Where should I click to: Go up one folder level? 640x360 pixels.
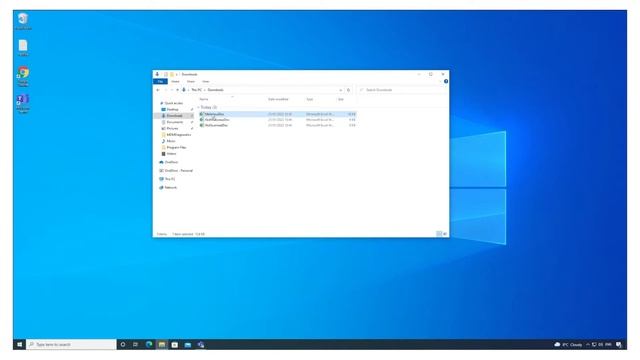(x=178, y=90)
